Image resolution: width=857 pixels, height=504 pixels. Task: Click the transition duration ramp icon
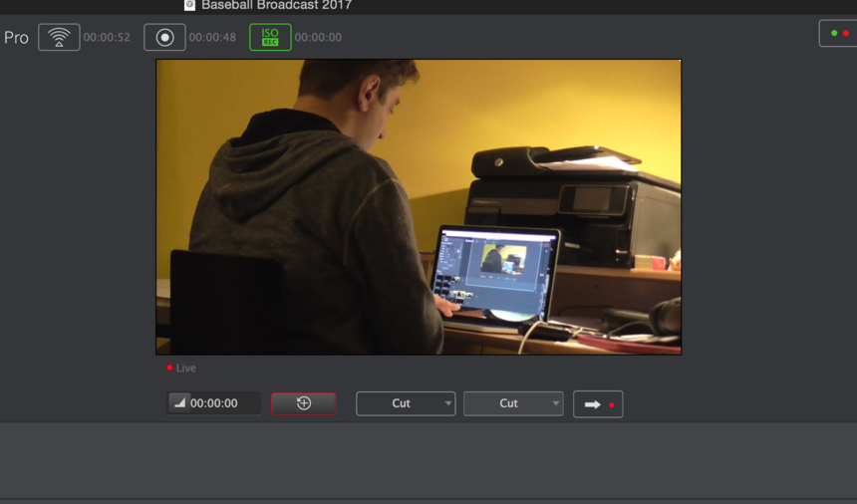[179, 403]
